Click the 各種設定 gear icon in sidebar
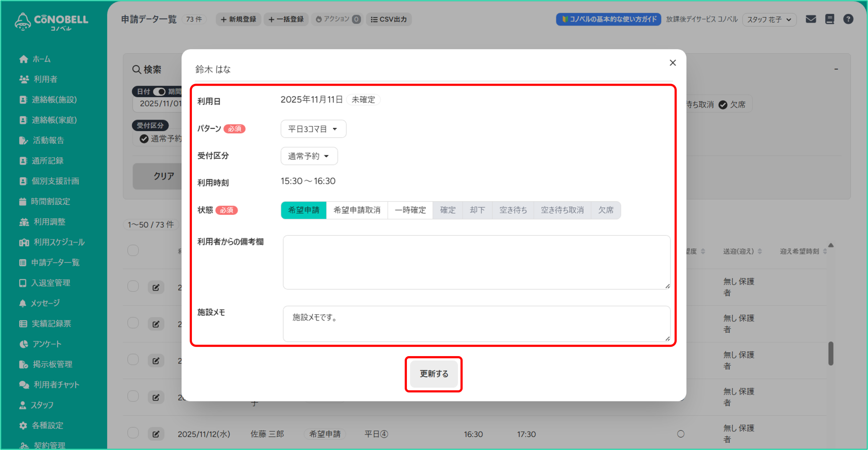Screen dimensions: 868x450 pyautogui.click(x=23, y=425)
